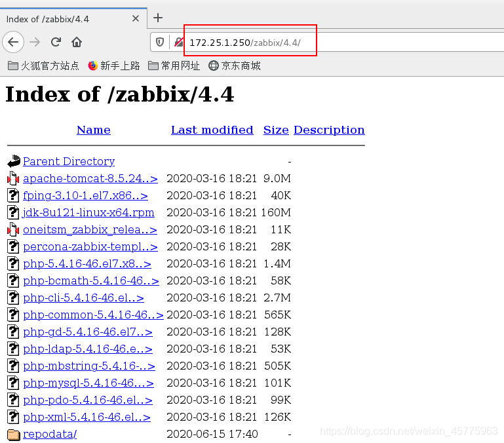Download the php-common-5.4.16-46 package
Image resolution: width=504 pixels, height=443 pixels.
tap(93, 315)
